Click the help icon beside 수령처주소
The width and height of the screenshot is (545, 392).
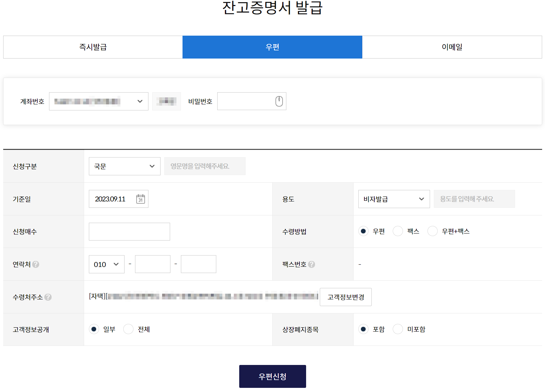(x=48, y=297)
